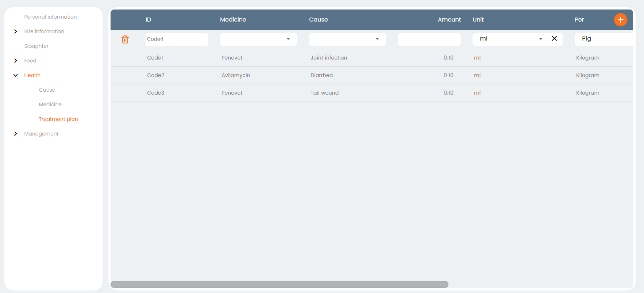Click the ml unit in Code1 row

tap(477, 58)
